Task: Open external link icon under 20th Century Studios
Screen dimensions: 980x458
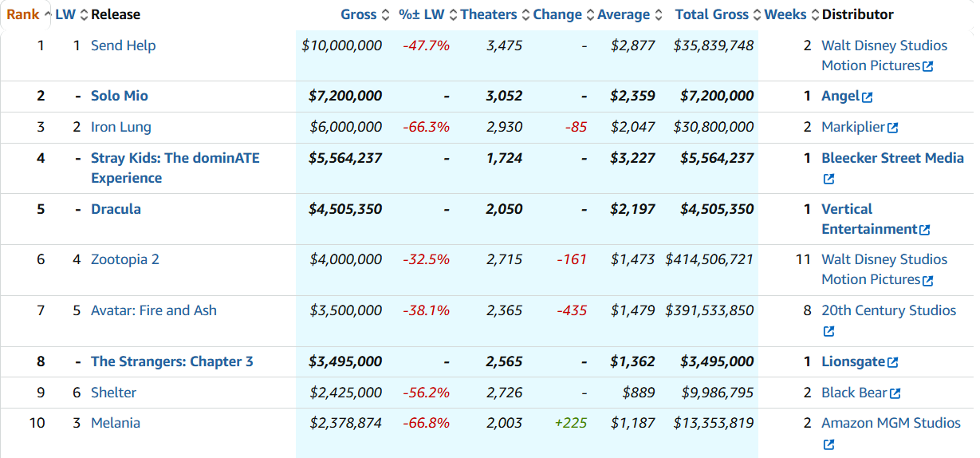Action: coord(828,332)
